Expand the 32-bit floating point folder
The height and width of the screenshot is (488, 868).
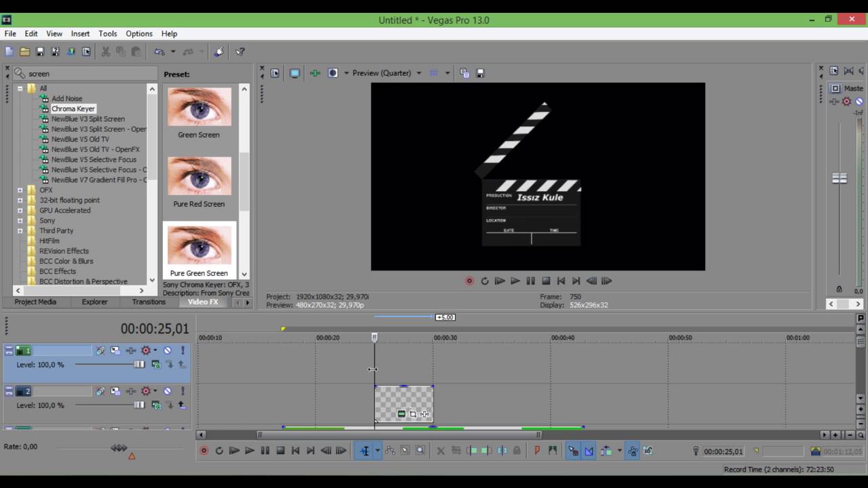[20, 200]
